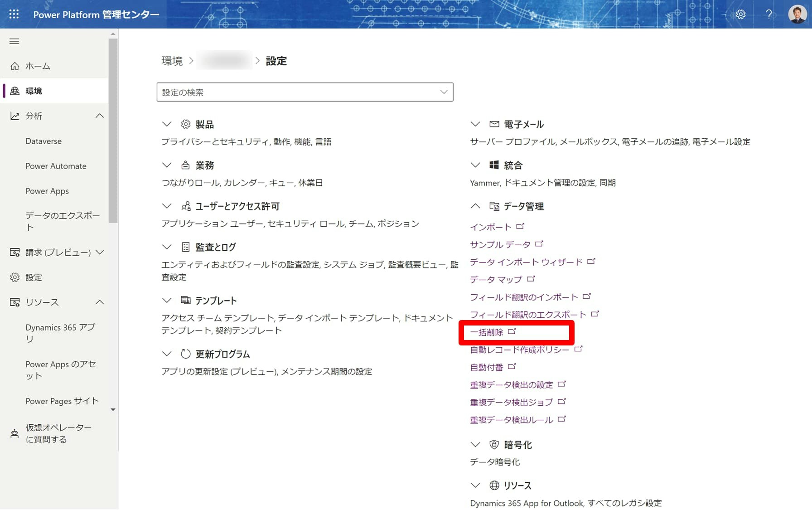Collapse the 分析 section in the sidebar

100,116
